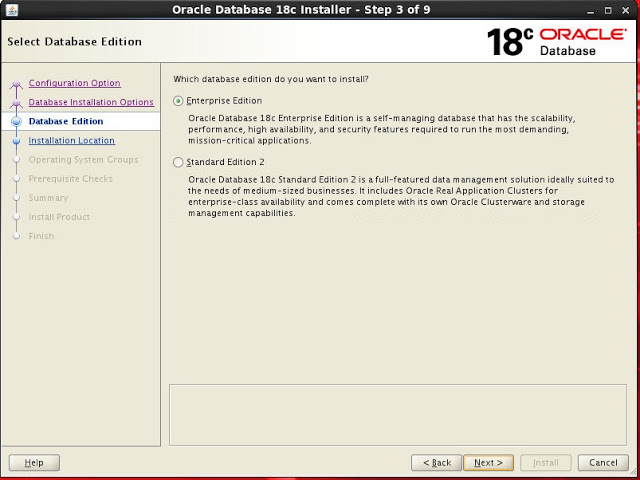
Task: Go back with the Back button
Action: [x=436, y=463]
